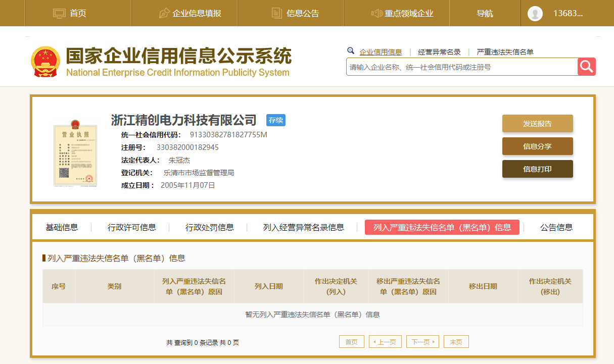The image size is (614, 364).
Task: Click the document icon beside 信息公告
Action: coord(276,13)
